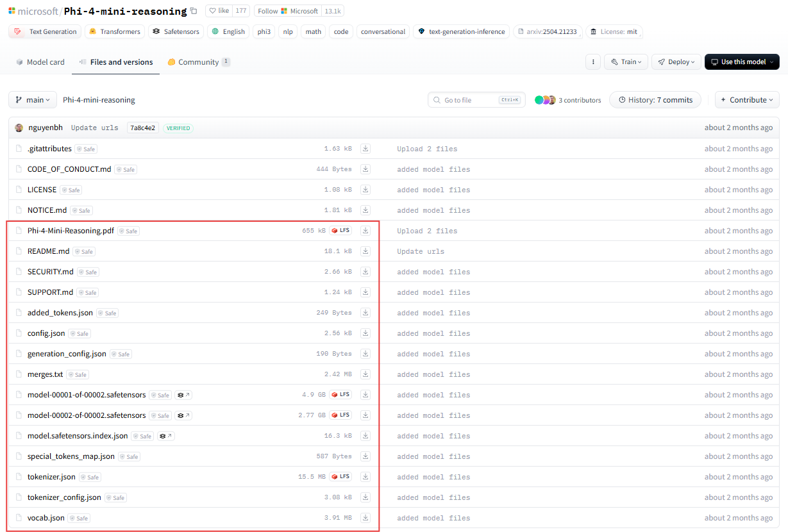The width and height of the screenshot is (788, 532).
Task: Download SUPPORT.md via its download icon
Action: click(x=365, y=292)
